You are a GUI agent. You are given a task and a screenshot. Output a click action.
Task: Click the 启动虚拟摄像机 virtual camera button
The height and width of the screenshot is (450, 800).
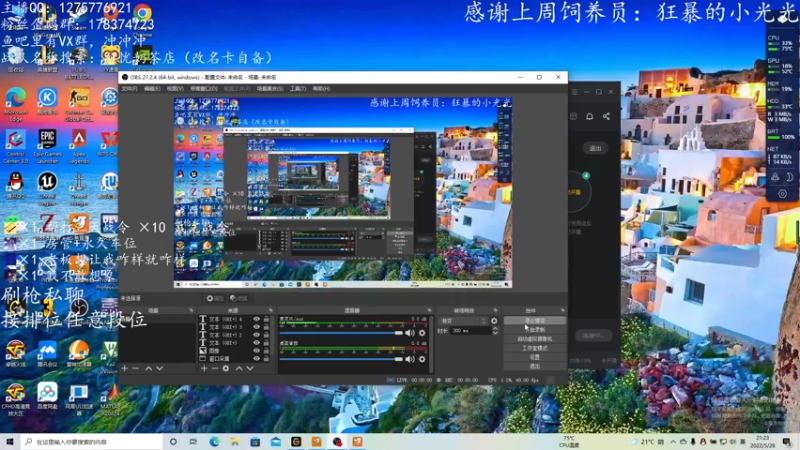[535, 339]
